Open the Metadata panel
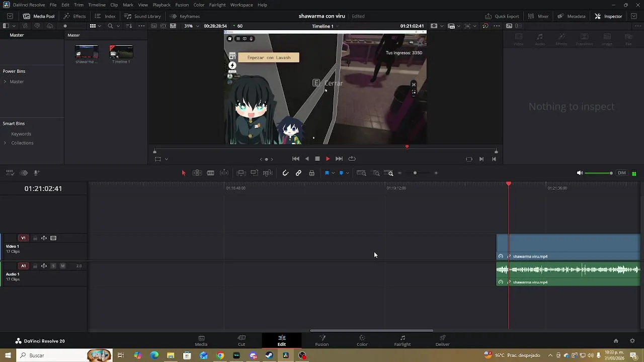This screenshot has height=362, width=644. pyautogui.click(x=571, y=16)
